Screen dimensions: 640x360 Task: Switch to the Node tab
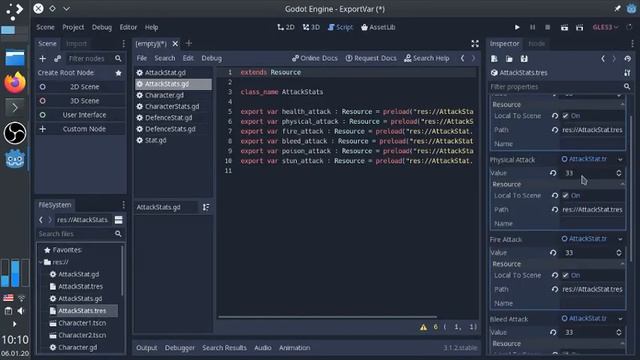tap(536, 43)
